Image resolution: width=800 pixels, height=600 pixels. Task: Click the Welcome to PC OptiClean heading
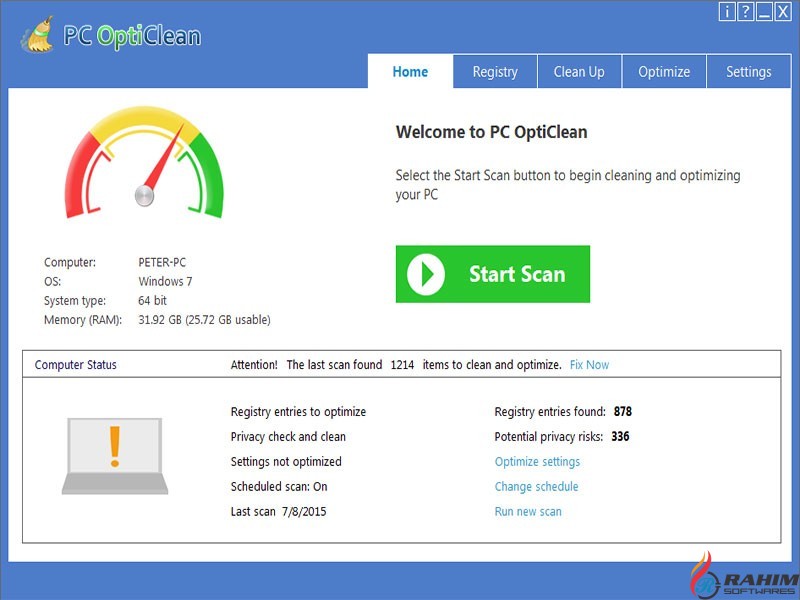pyautogui.click(x=491, y=132)
